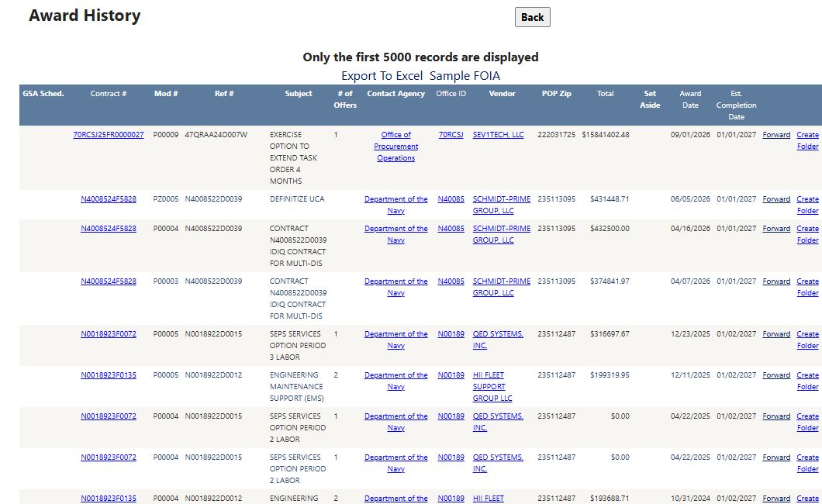This screenshot has width=822, height=504.
Task: Select the total $15841402.48
Action: pyautogui.click(x=606, y=135)
